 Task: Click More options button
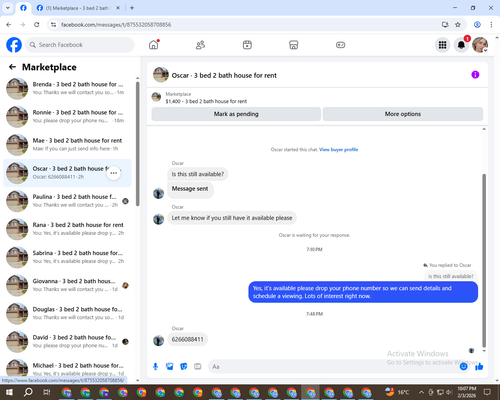tap(403, 114)
